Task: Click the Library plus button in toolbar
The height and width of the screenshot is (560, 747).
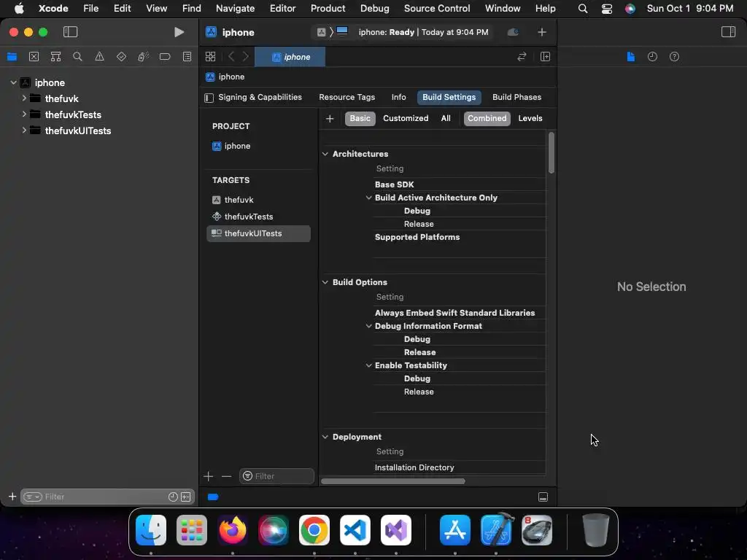Action: click(x=542, y=32)
